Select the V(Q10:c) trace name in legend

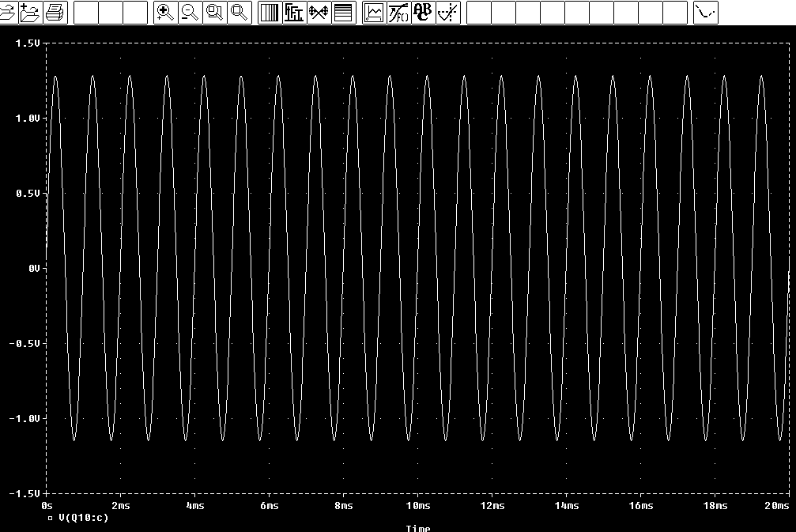(84, 519)
